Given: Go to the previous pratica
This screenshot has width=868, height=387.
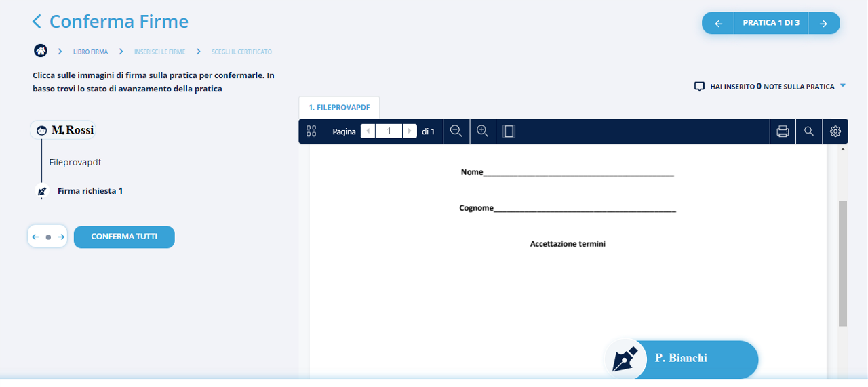Looking at the screenshot, I should click(719, 23).
